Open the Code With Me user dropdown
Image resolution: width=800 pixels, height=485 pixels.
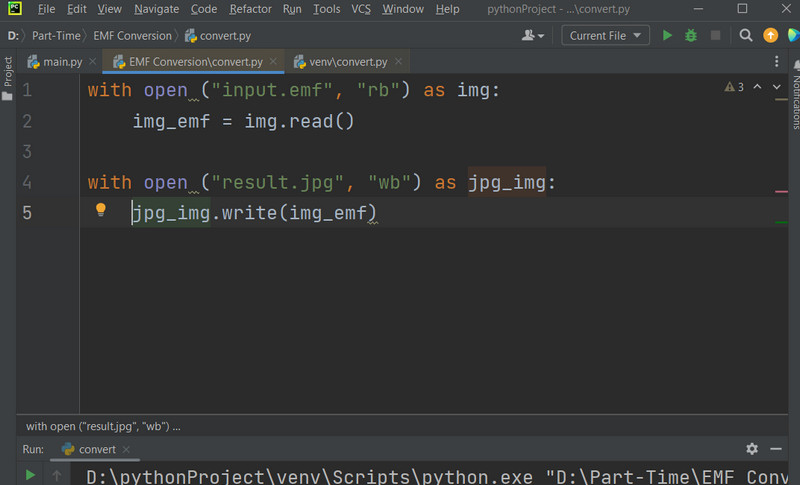pyautogui.click(x=533, y=35)
